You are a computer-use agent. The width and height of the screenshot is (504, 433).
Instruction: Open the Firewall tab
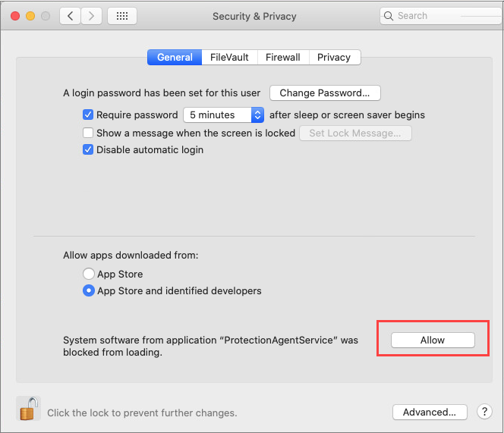pyautogui.click(x=282, y=58)
